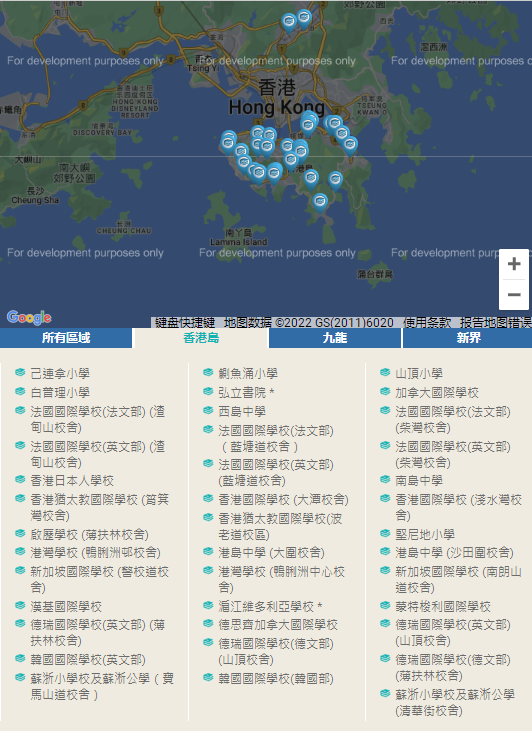Open 啟歷學校 (薄扶林校舍)

90,534
